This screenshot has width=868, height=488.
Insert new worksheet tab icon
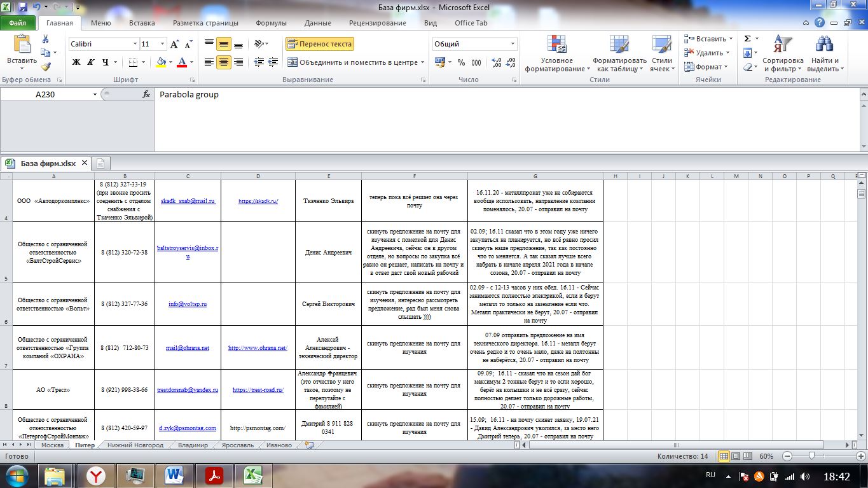tap(309, 445)
